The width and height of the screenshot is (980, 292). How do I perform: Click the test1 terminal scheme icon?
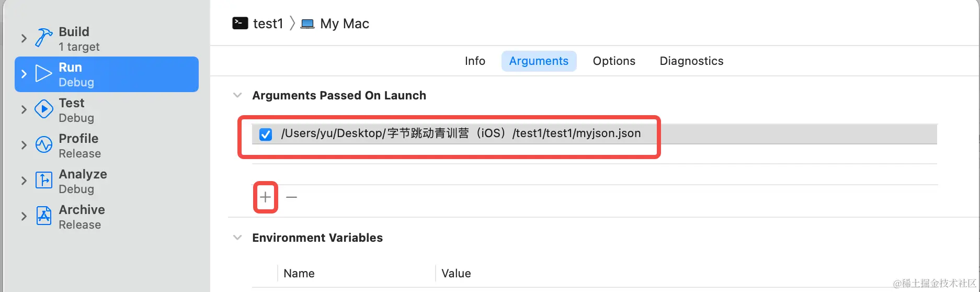point(240,24)
